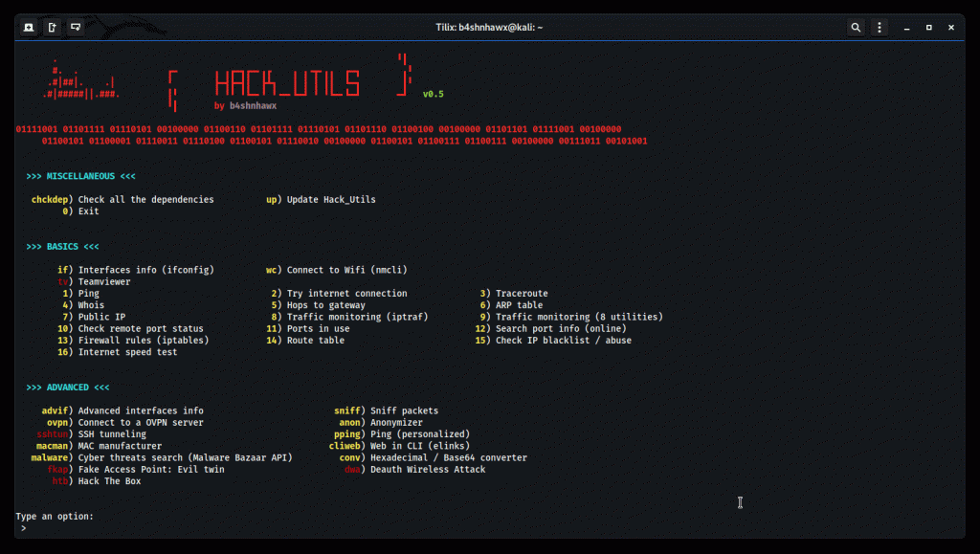
Task: Click 'Ping (personalized)' entry
Action: point(420,434)
